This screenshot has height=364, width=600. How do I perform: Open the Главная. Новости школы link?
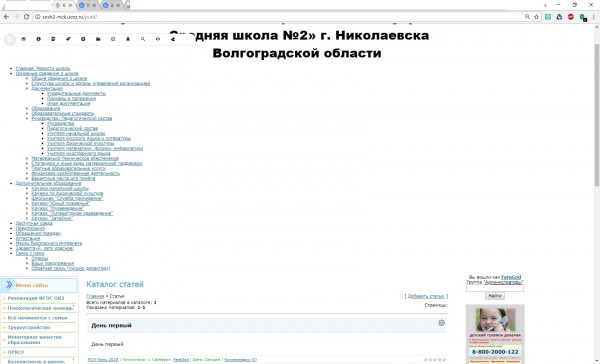pyautogui.click(x=43, y=69)
